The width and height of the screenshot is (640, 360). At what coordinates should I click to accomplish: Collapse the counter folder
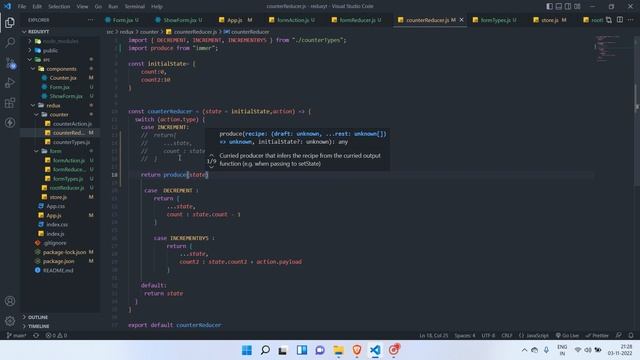tap(60, 114)
